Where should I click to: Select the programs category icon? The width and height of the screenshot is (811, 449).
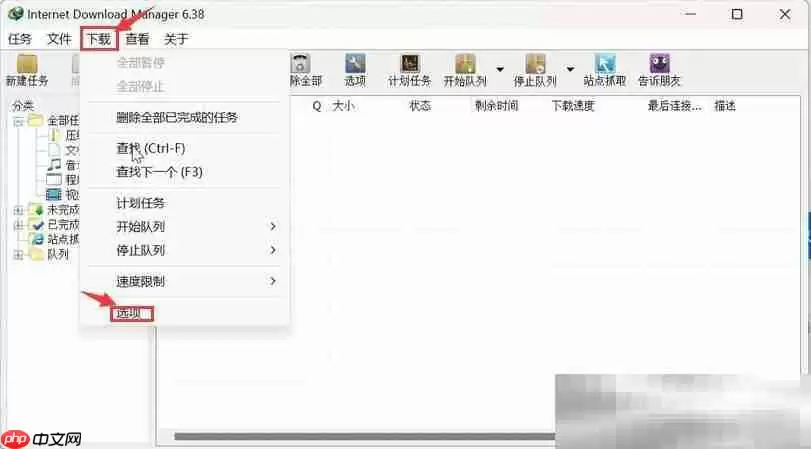coord(54,179)
